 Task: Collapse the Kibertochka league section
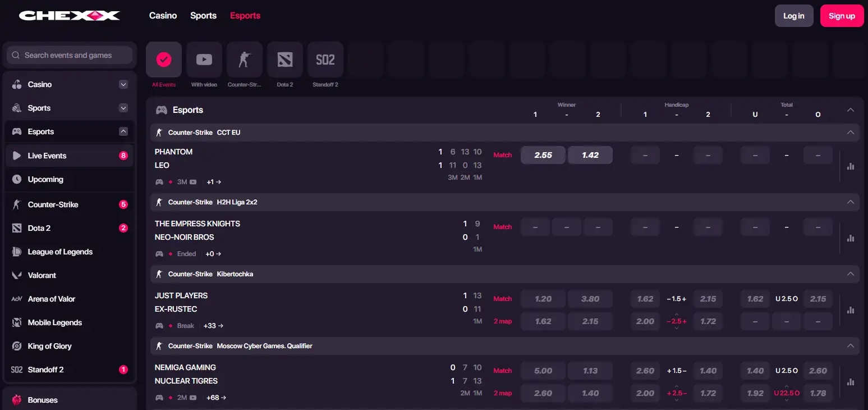click(851, 274)
